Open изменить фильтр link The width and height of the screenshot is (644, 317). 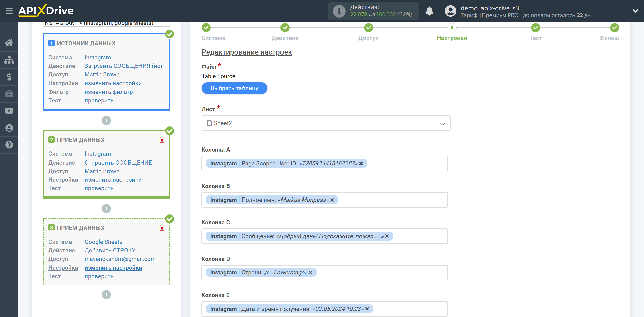coord(108,92)
